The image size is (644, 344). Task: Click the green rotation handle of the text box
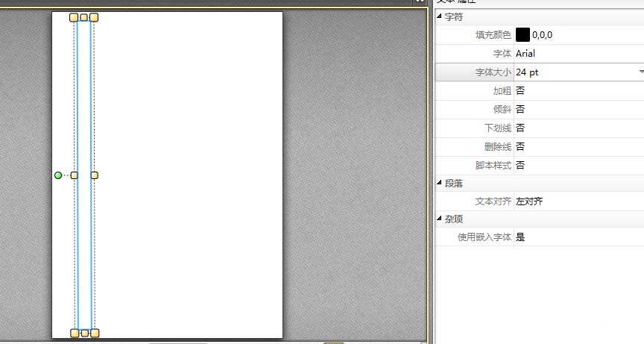click(58, 175)
